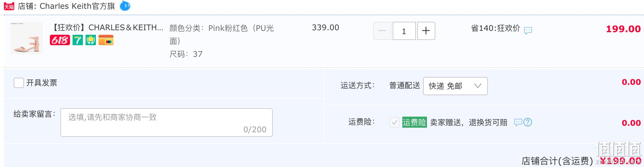Decrease quantity with the minus button
The width and height of the screenshot is (644, 167).
click(382, 31)
